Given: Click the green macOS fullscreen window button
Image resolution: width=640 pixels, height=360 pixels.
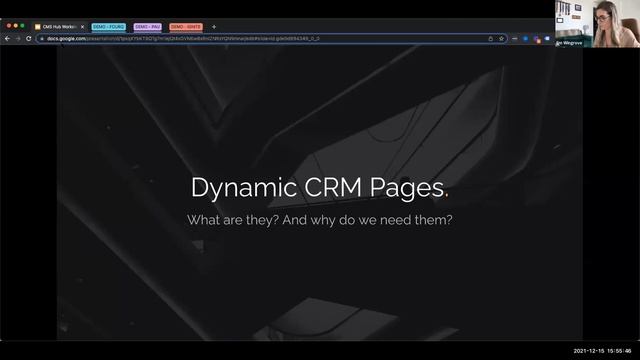Looking at the screenshot, I should tap(22, 26).
